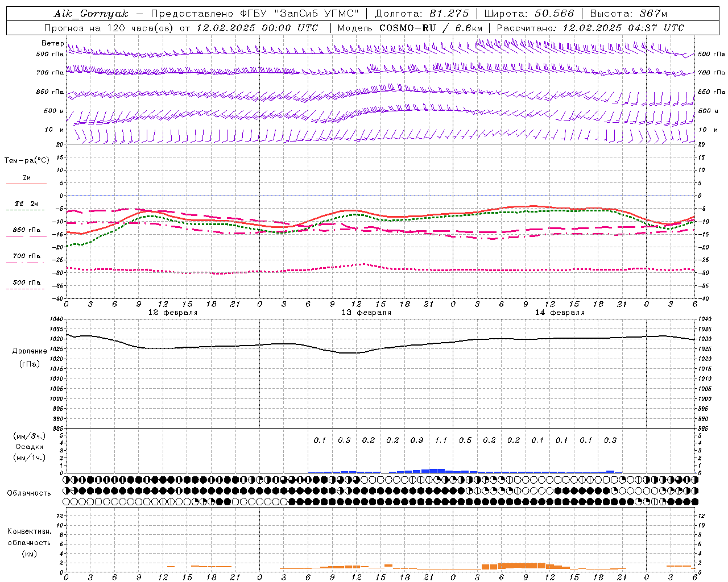728x582 pixels.
Task: Click the 'Долгота: 81.275' header value
Action: [x=423, y=14]
